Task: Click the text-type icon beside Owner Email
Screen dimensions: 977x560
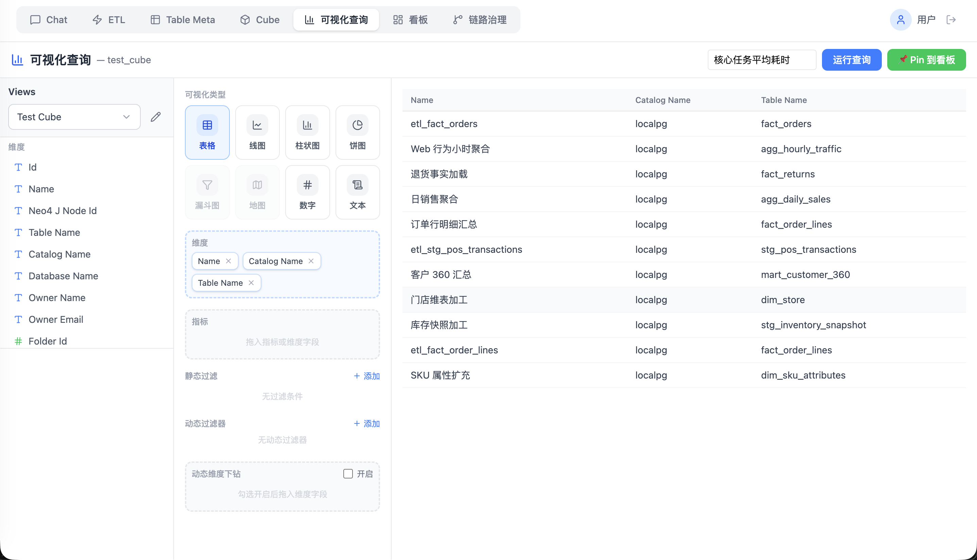Action: (x=18, y=320)
